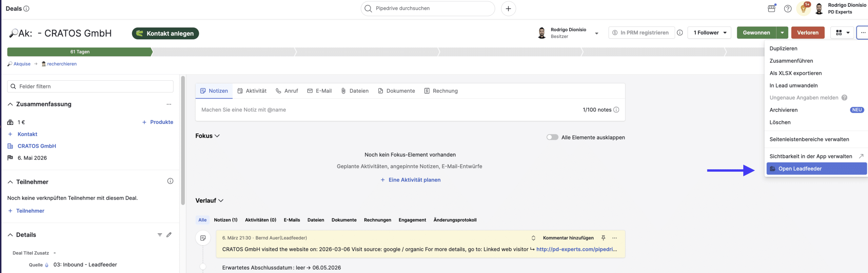Click the first pipeline stage bar (61 Tagen)
The width and height of the screenshot is (868, 273).
click(x=80, y=52)
